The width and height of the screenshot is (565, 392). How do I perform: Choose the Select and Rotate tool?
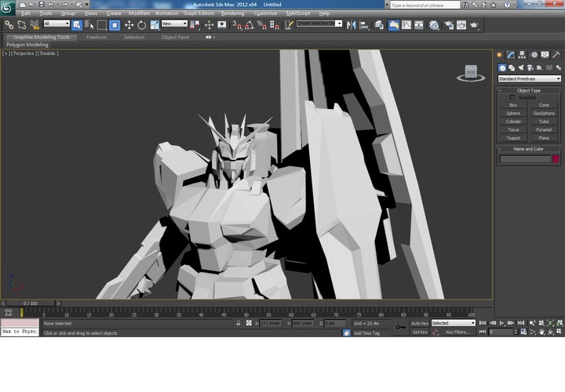[x=141, y=25]
